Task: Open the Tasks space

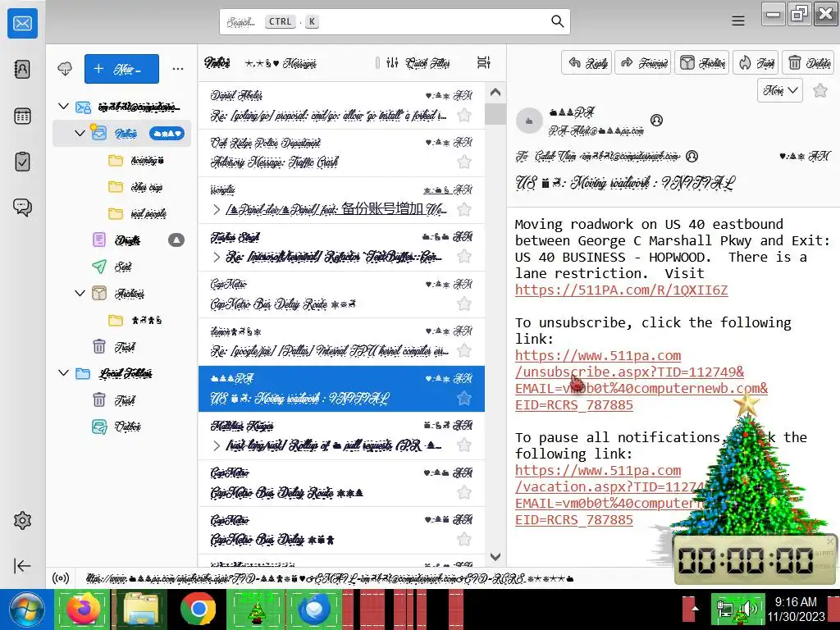Action: [x=22, y=162]
